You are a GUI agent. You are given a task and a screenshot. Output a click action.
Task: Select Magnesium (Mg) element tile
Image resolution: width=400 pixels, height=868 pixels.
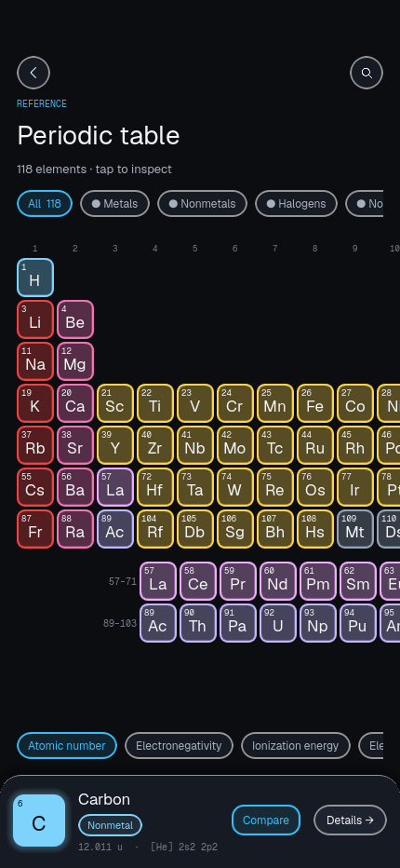point(75,361)
